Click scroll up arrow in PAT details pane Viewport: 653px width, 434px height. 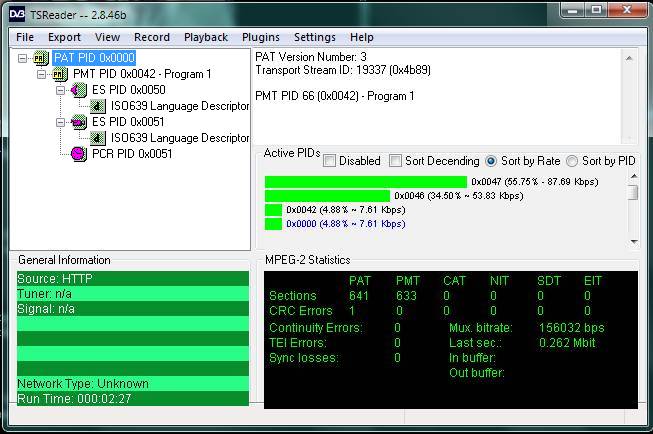click(x=629, y=58)
